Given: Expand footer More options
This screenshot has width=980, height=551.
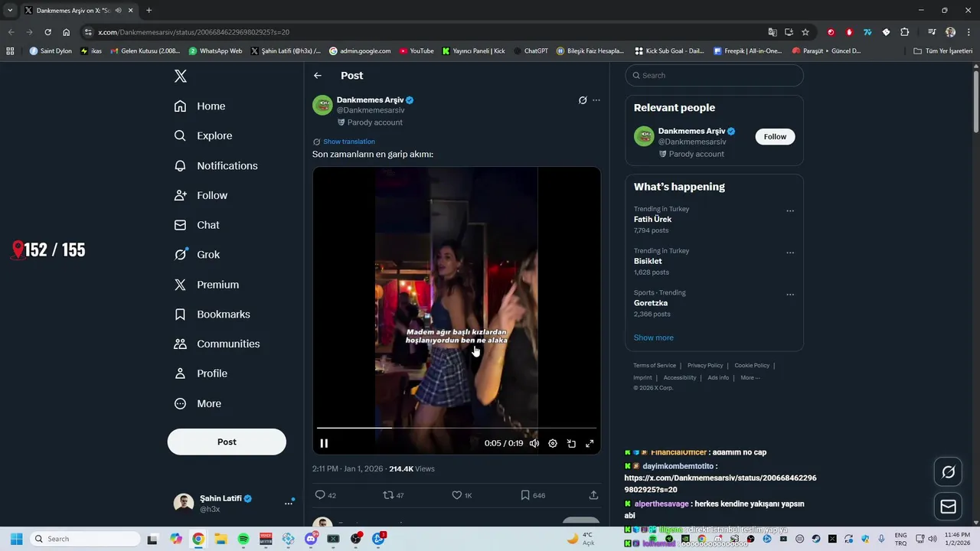Looking at the screenshot, I should pyautogui.click(x=750, y=377).
